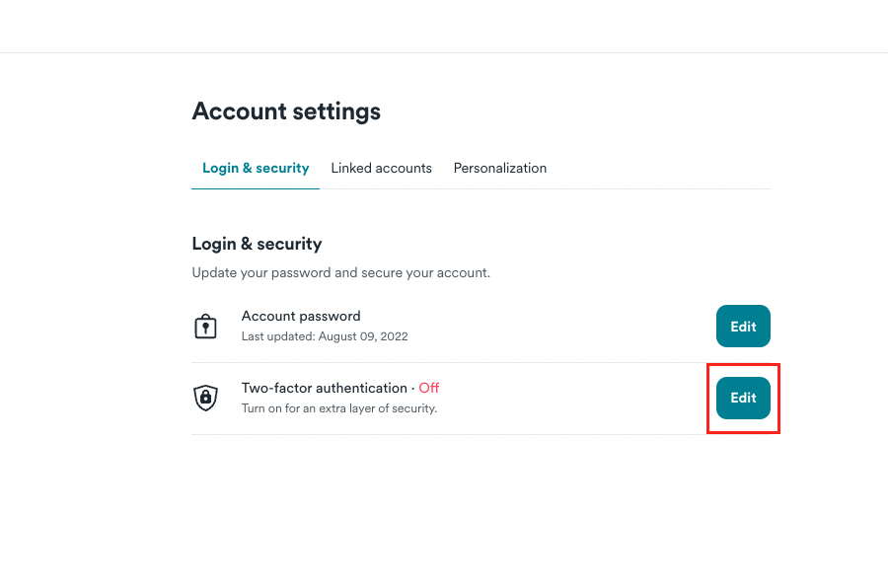Select the Login & security section heading
This screenshot has height=588, width=888.
[257, 244]
